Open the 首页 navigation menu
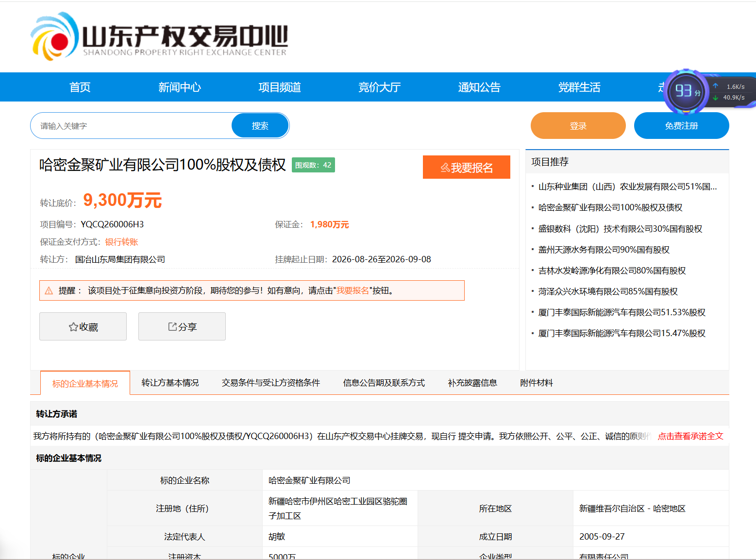This screenshot has height=560, width=756. 80,87
